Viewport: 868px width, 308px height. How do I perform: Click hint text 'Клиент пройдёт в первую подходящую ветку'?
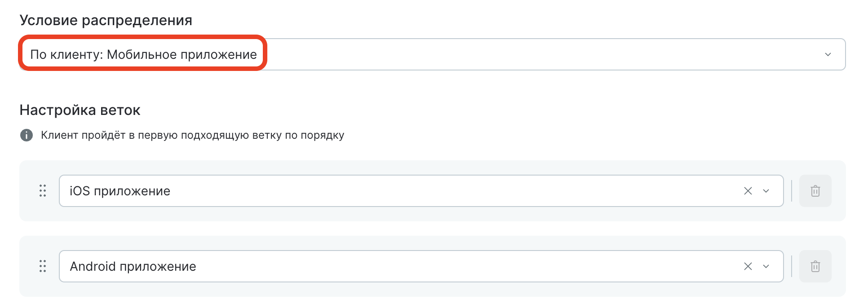click(192, 135)
